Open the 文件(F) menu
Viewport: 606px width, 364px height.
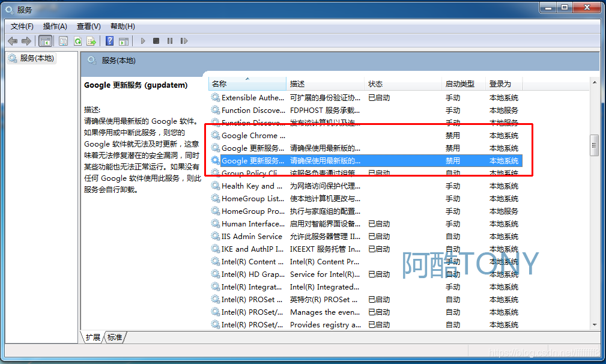coord(22,26)
